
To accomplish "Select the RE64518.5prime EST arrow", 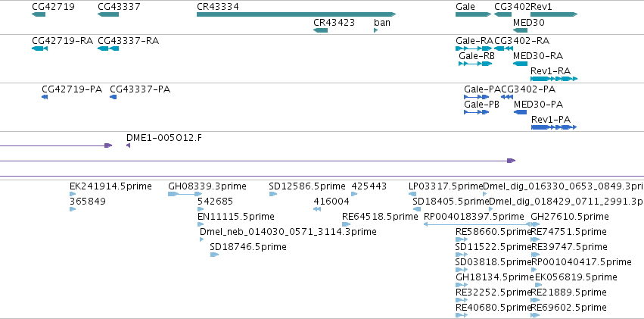I will [347, 224].
